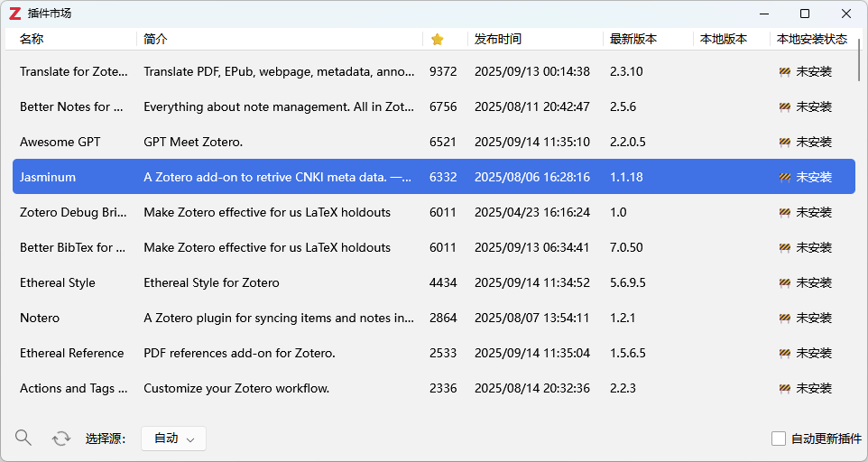868x462 pixels.
Task: Click the version number 2.3.10
Action: point(626,71)
